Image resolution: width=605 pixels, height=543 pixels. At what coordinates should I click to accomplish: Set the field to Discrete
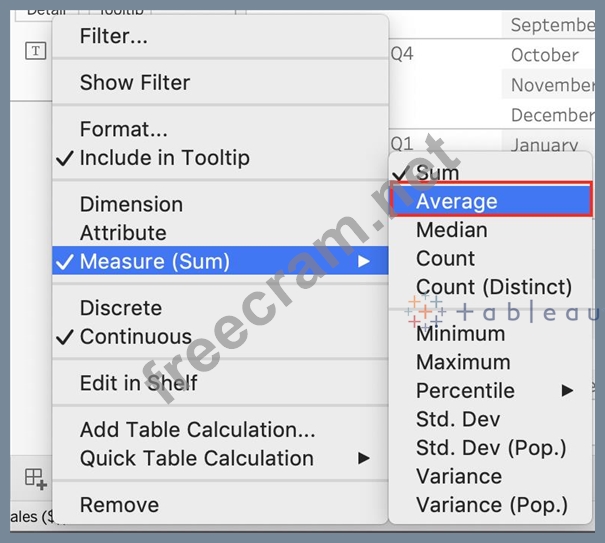[121, 308]
